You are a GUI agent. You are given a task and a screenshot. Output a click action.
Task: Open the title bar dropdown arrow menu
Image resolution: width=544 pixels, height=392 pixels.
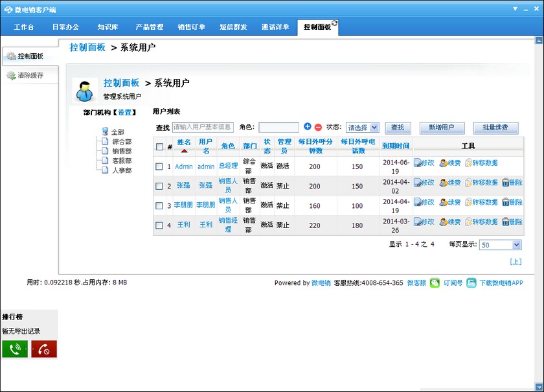(x=516, y=8)
